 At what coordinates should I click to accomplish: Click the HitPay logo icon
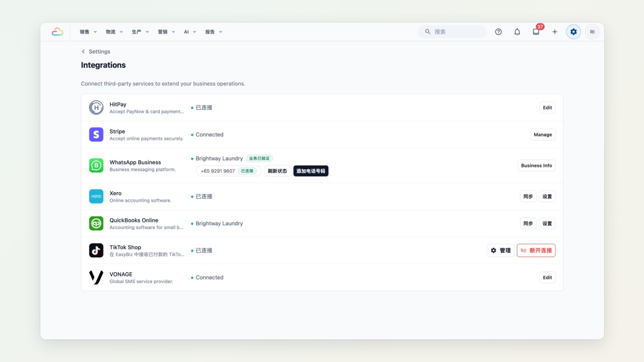pos(96,107)
